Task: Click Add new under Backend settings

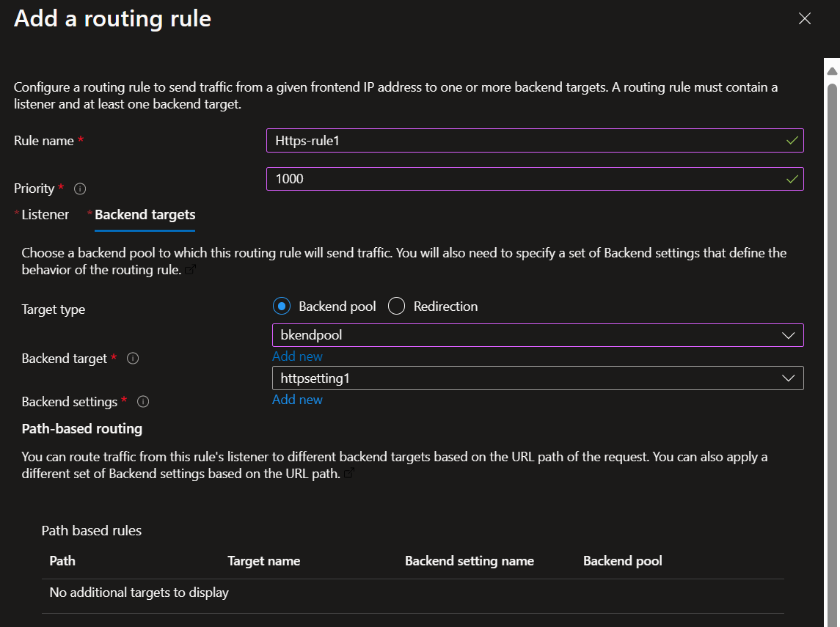Action: click(297, 399)
